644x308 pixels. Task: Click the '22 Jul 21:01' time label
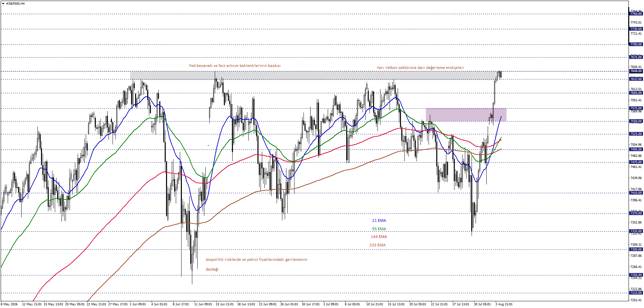439,304
